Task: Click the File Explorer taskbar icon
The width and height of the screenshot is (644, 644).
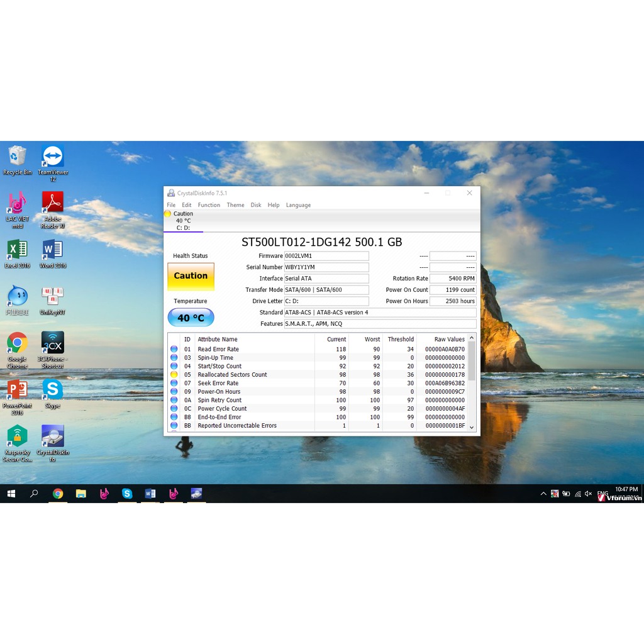Action: [x=81, y=494]
